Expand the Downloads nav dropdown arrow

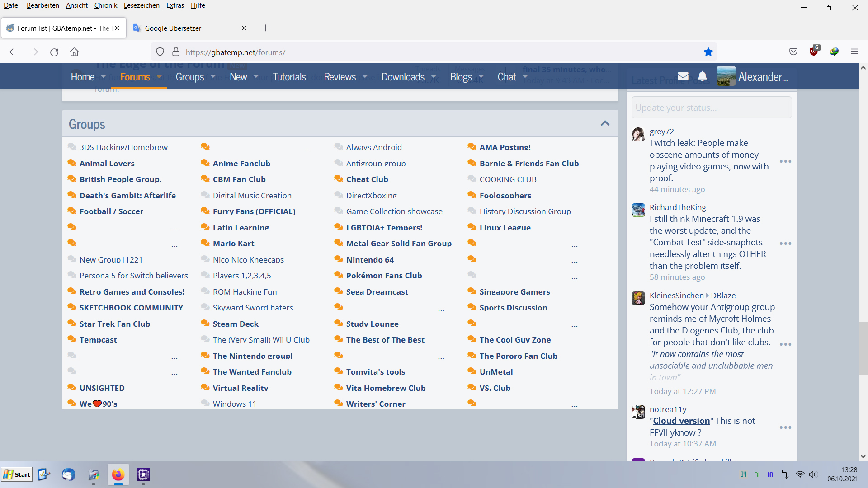point(434,77)
